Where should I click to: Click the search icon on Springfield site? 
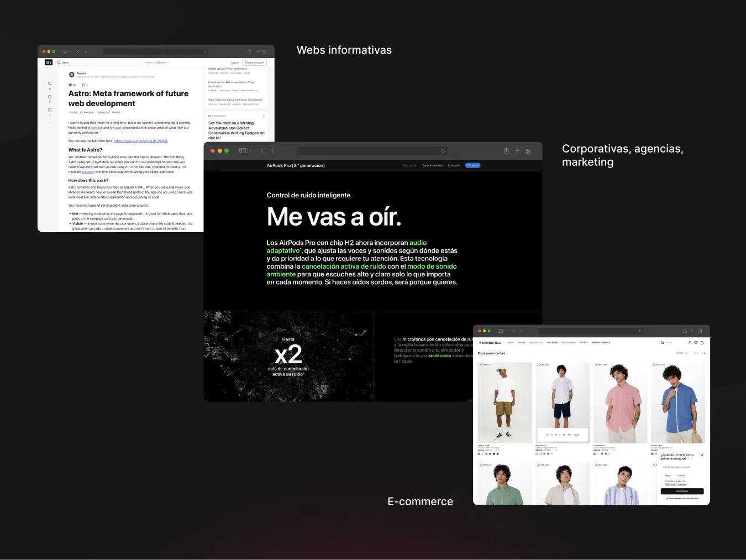(x=663, y=343)
